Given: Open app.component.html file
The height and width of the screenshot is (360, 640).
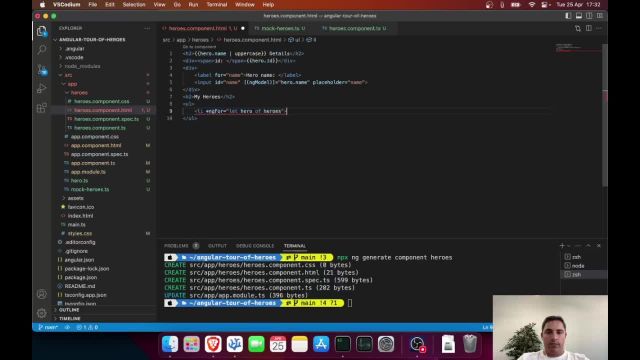Looking at the screenshot, I should pyautogui.click(x=96, y=145).
